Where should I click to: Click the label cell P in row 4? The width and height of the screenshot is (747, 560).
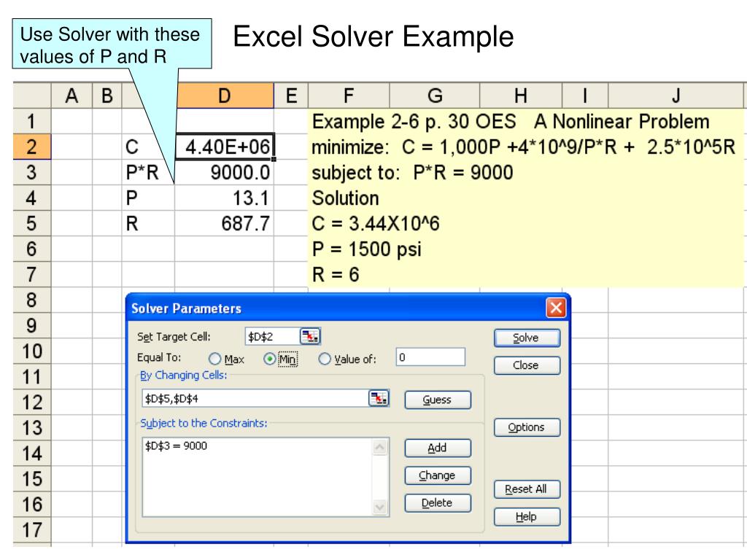148,198
